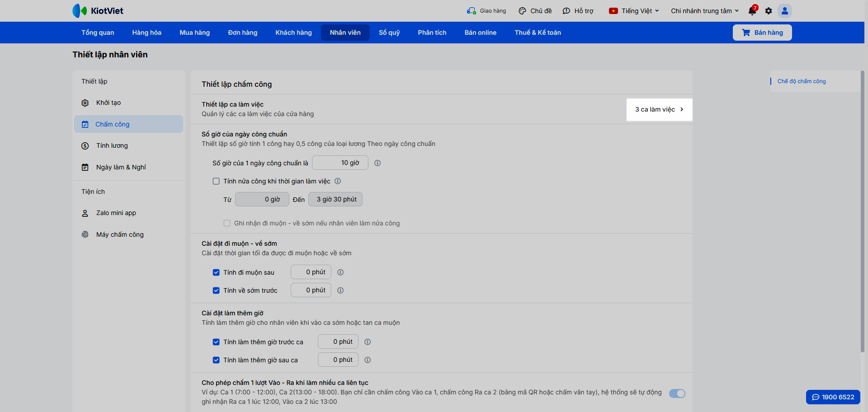868x412 pixels.
Task: Open Thuế & Kế toán menu
Action: click(538, 33)
